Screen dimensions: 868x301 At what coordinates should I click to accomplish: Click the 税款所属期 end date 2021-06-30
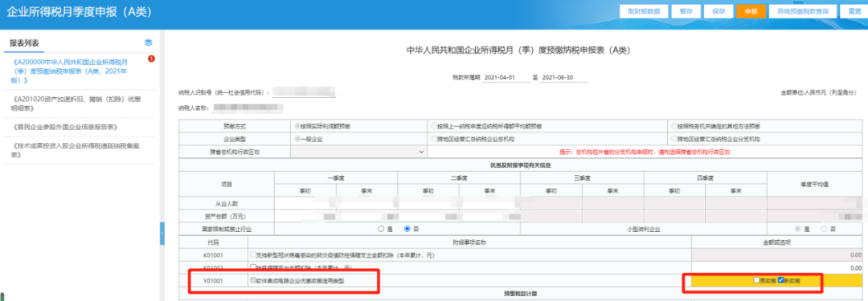click(564, 78)
